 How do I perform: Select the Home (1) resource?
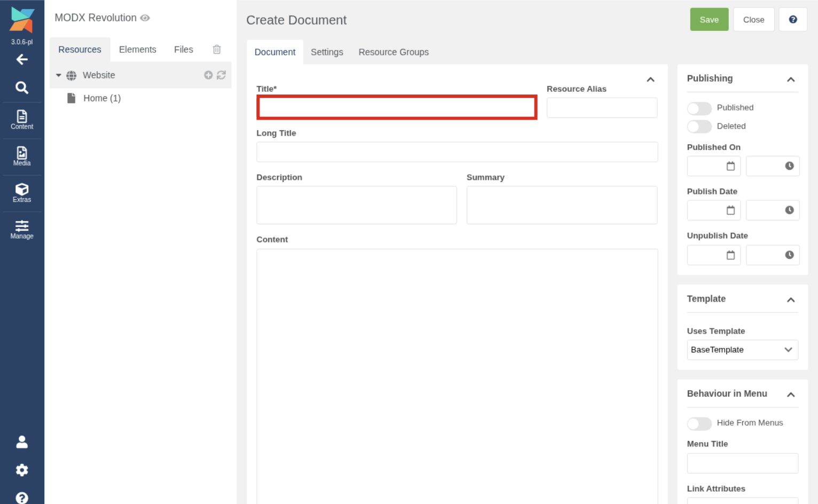(x=102, y=98)
